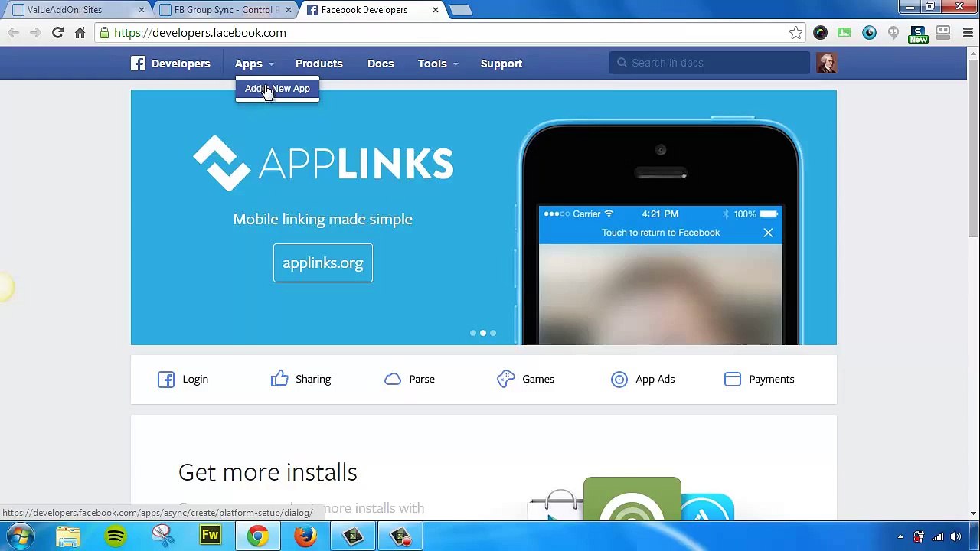This screenshot has height=551, width=980.
Task: Open Spotify from the taskbar
Action: (x=116, y=536)
